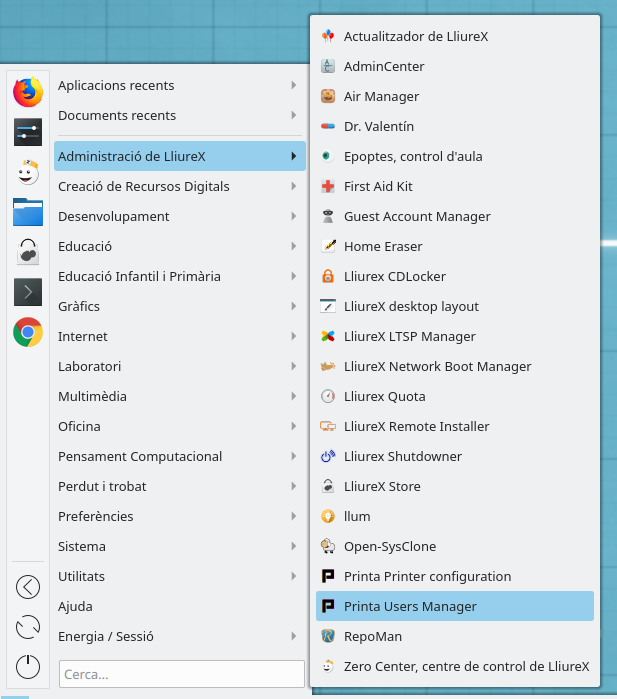Click the restart circular arrows icon
This screenshot has height=699, width=617.
[28, 627]
